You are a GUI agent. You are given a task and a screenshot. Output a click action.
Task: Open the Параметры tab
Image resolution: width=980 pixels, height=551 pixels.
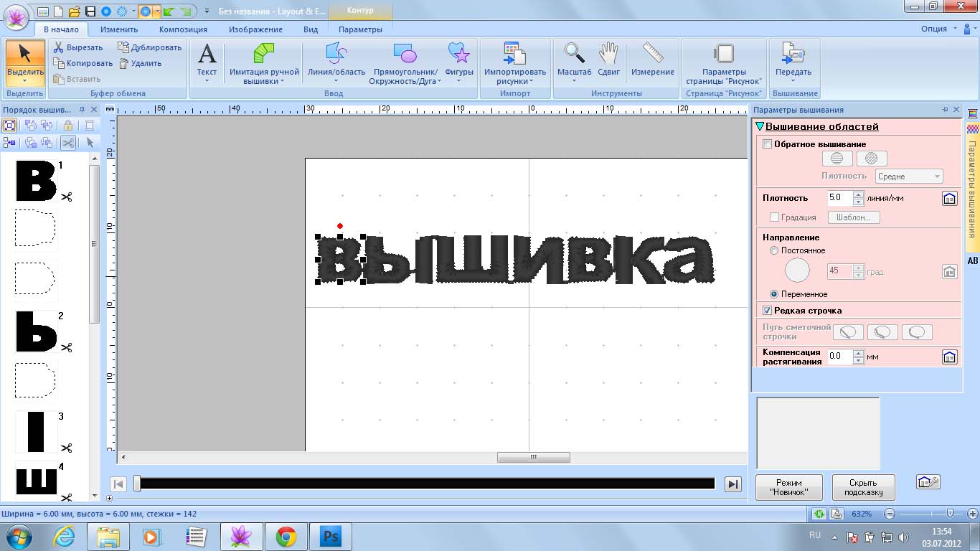360,29
